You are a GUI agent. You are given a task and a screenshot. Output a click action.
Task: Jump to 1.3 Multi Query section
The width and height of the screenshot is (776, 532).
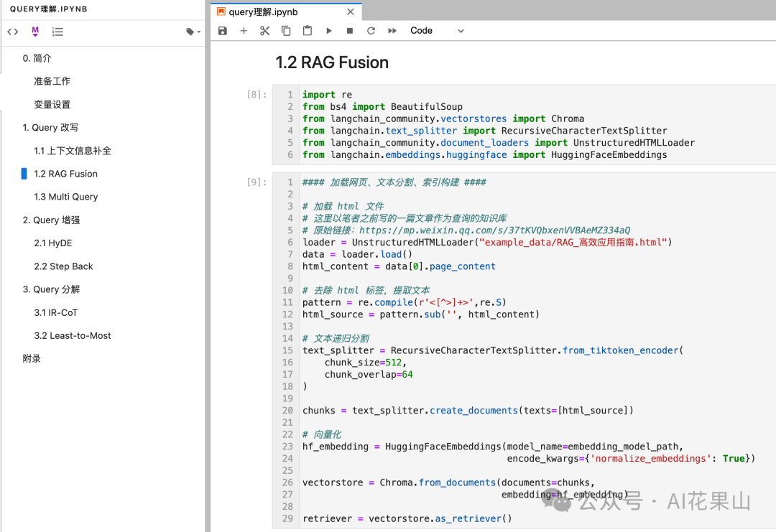pos(66,197)
